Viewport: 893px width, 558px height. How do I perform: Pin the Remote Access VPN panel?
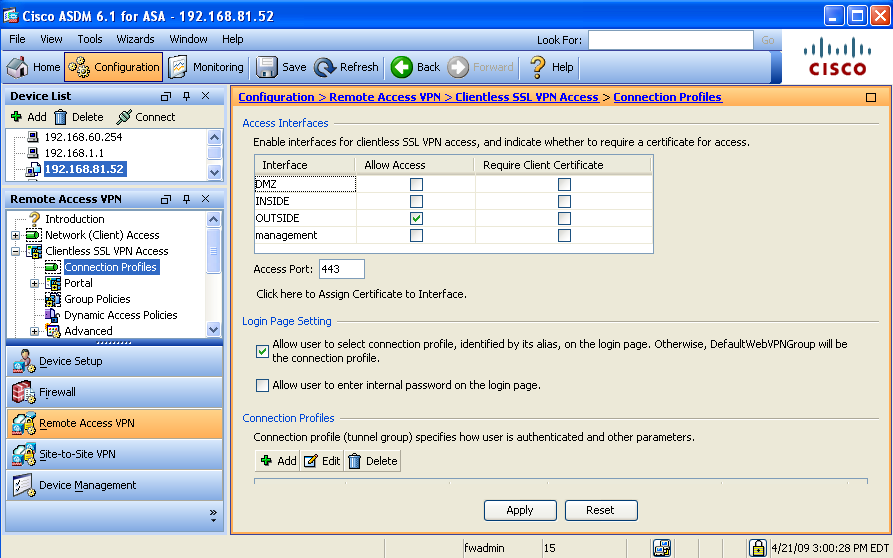point(186,199)
